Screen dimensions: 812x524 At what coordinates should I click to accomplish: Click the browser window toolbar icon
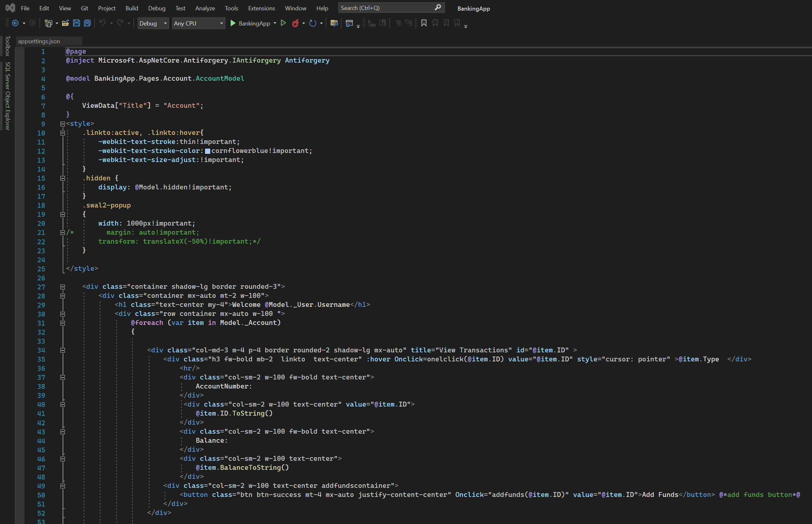coord(349,23)
